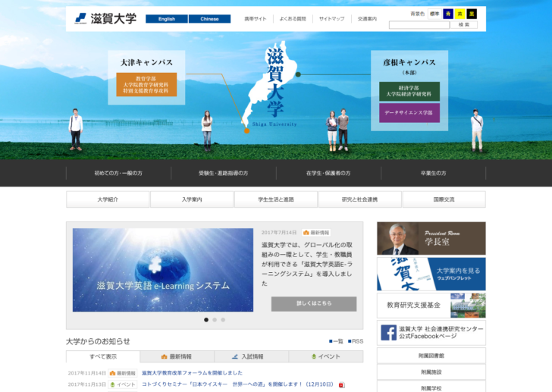Select イベント news tab
Image resolution: width=552 pixels, height=392 pixels.
coord(326,356)
